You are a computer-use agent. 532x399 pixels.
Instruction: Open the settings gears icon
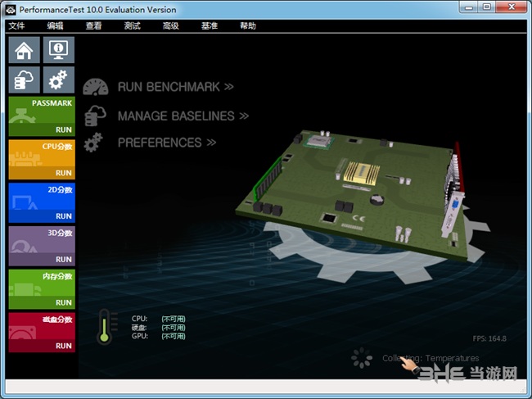click(x=59, y=79)
